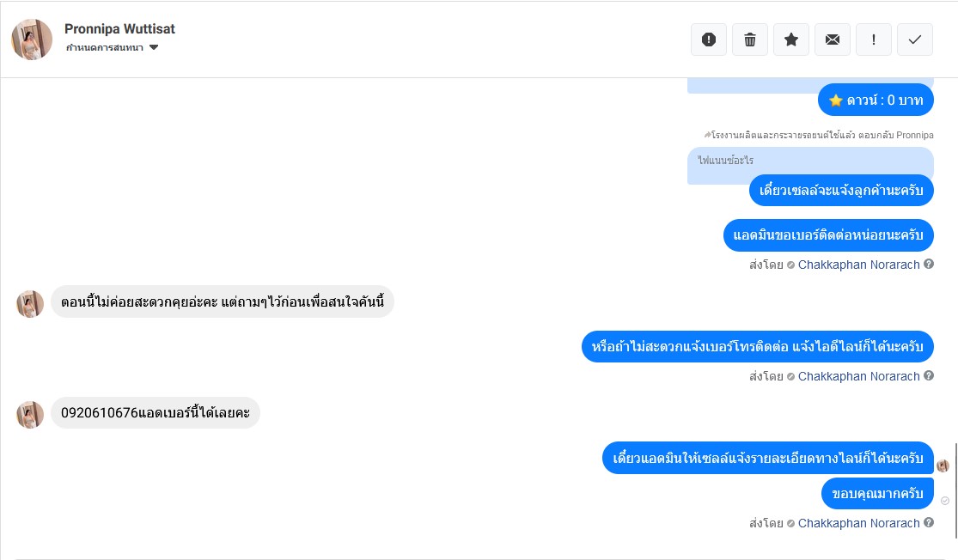Click the seen avatar beside last sent message
The height and width of the screenshot is (560, 958).
tap(943, 466)
